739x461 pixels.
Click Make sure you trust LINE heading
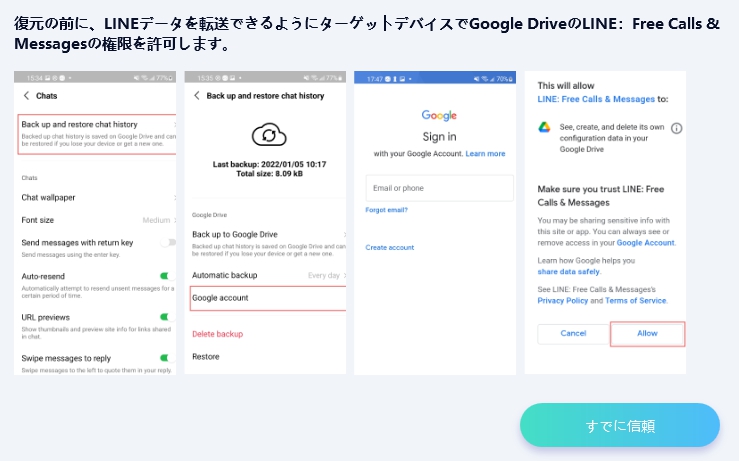point(601,196)
